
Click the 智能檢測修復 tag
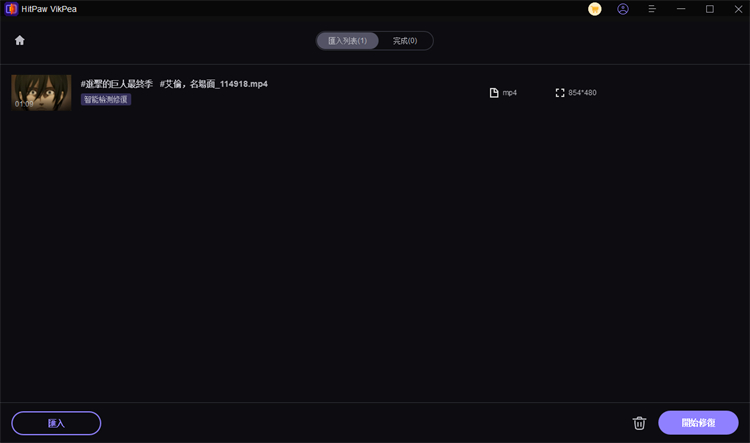(106, 100)
